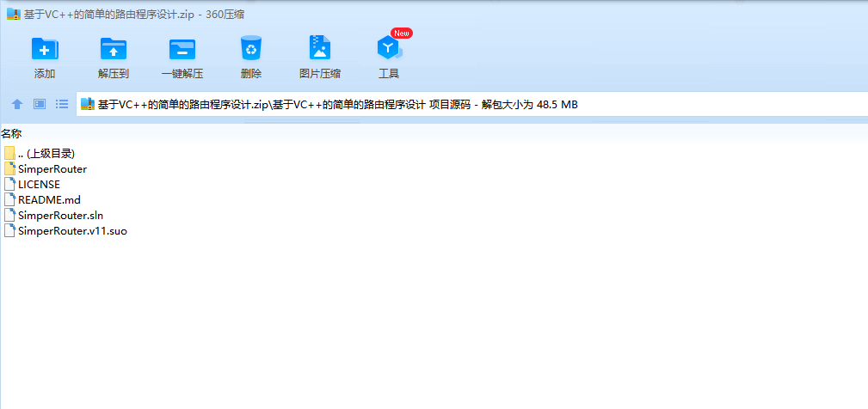
Task: Click the 解压到 label text
Action: (114, 74)
